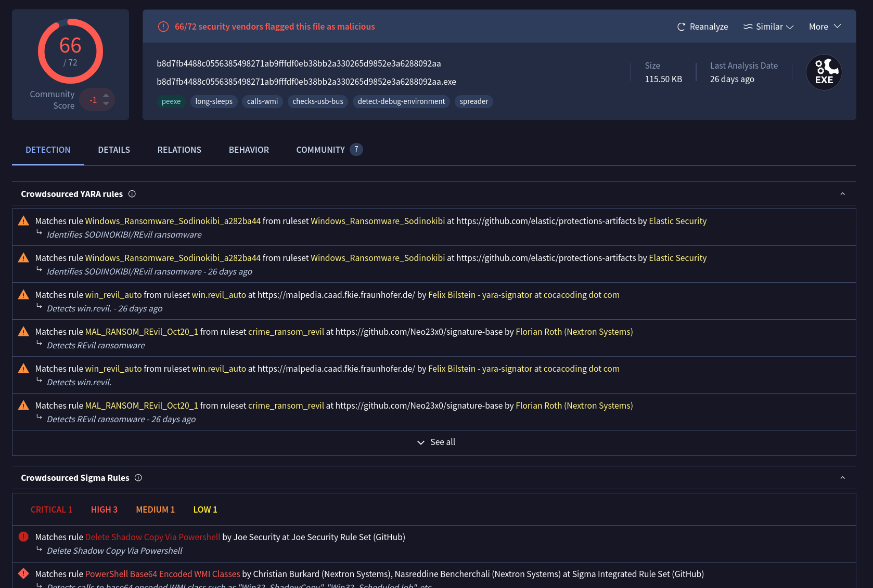873x588 pixels.
Task: Expand YARA rules with See all
Action: [436, 442]
